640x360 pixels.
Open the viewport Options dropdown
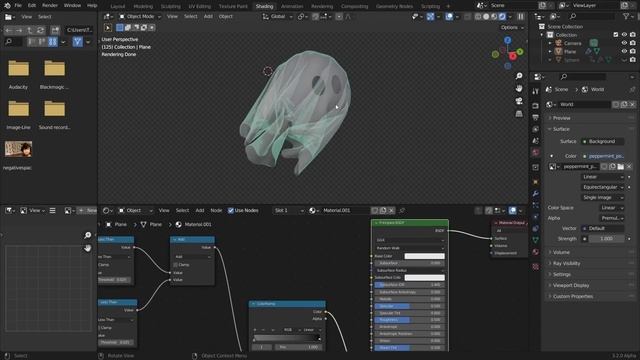coord(512,27)
